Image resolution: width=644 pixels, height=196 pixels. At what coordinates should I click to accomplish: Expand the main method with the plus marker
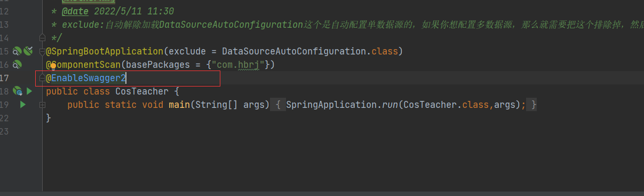(x=42, y=105)
